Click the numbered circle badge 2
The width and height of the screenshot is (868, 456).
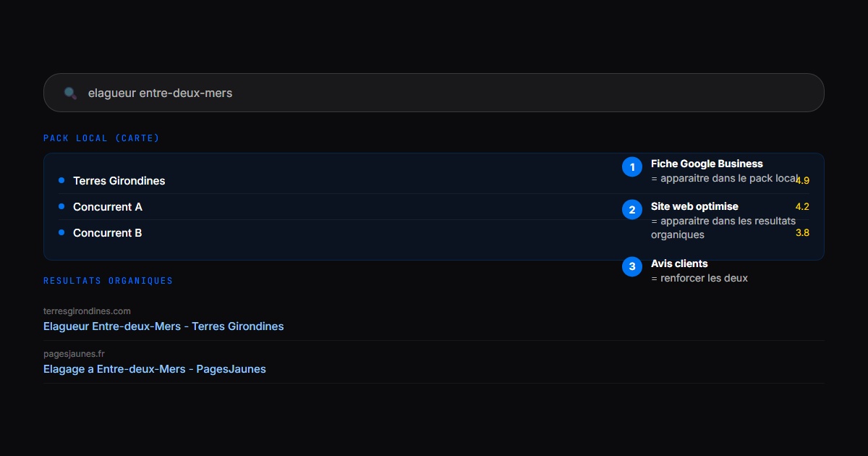click(632, 210)
